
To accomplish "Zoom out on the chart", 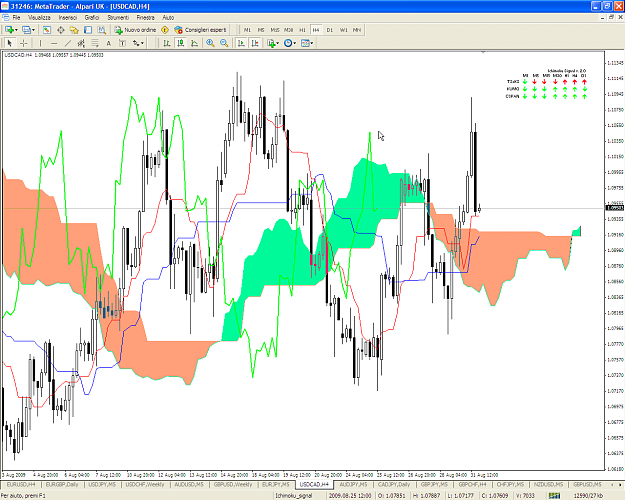I will (224, 43).
